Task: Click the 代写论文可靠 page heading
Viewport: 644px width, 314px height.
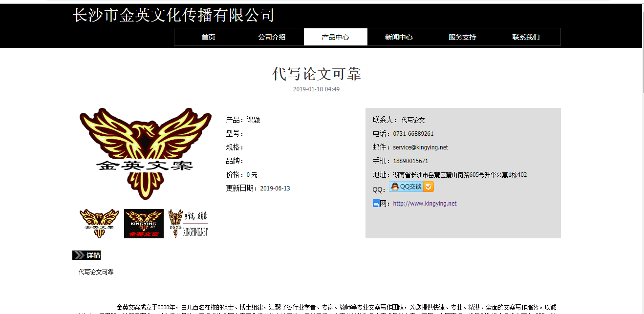Action: 316,74
